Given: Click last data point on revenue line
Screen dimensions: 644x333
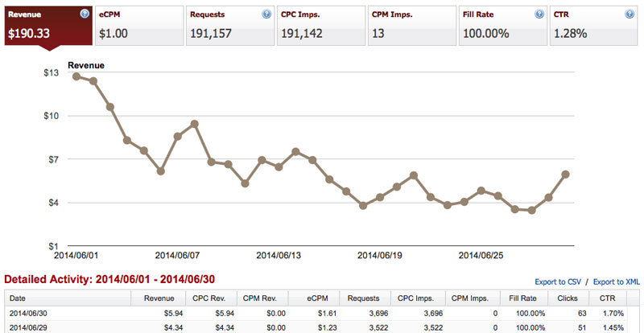Looking at the screenshot, I should 566,175.
